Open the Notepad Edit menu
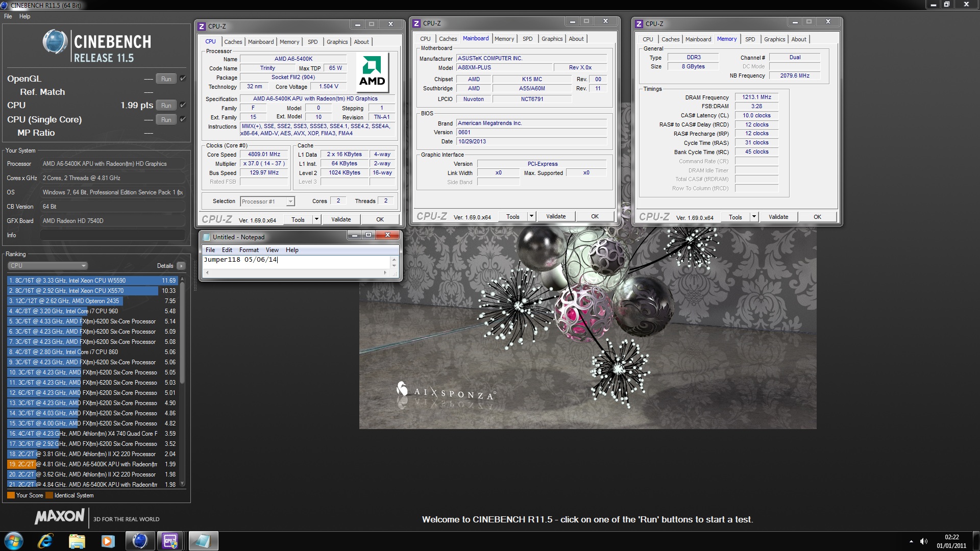 point(227,250)
